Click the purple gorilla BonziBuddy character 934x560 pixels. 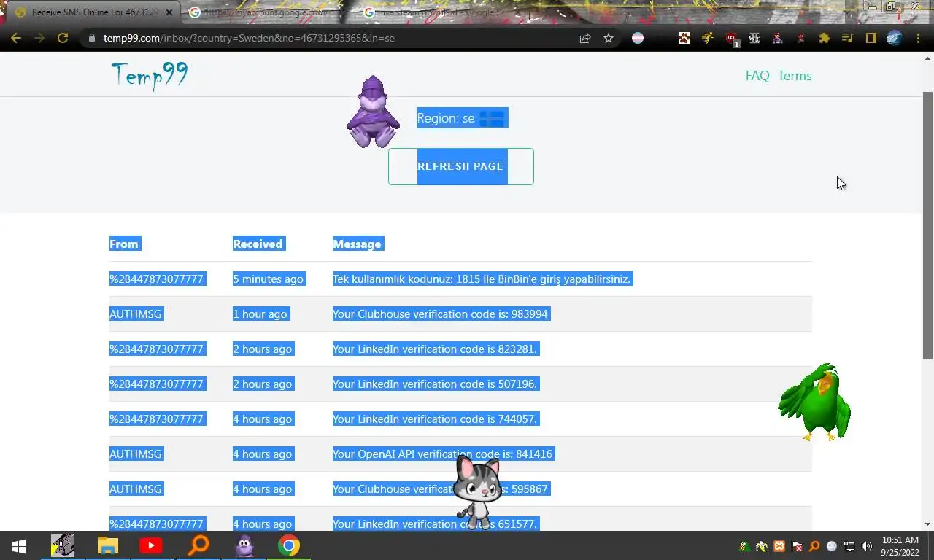tap(373, 112)
